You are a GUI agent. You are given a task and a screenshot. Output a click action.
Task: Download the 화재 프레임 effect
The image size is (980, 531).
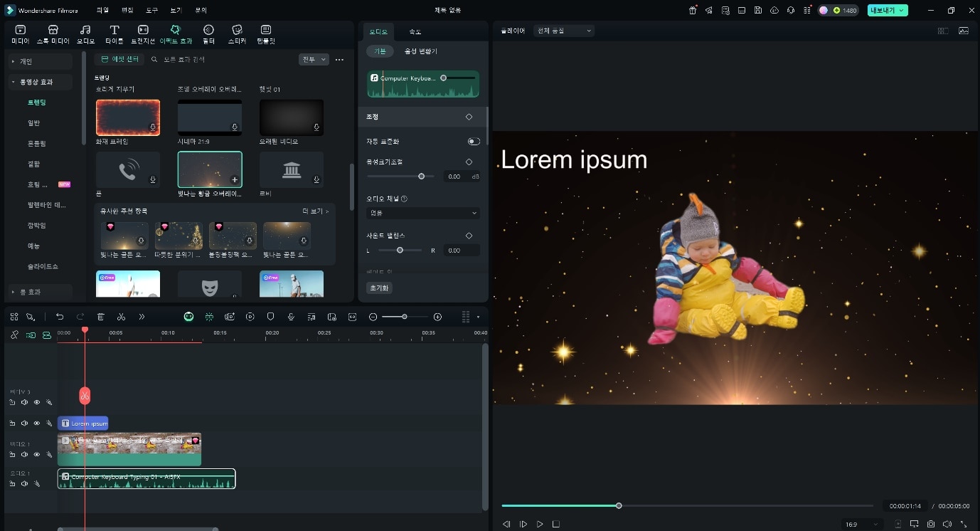(153, 127)
